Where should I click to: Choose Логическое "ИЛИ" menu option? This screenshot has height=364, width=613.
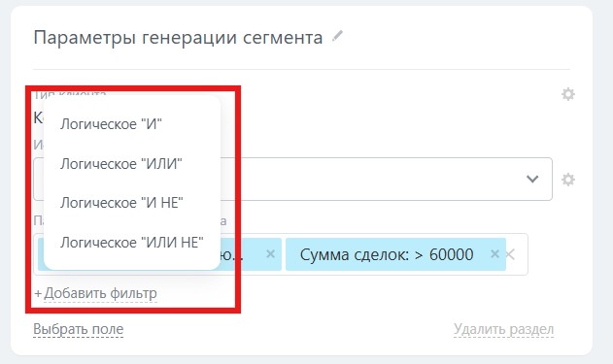(x=121, y=164)
